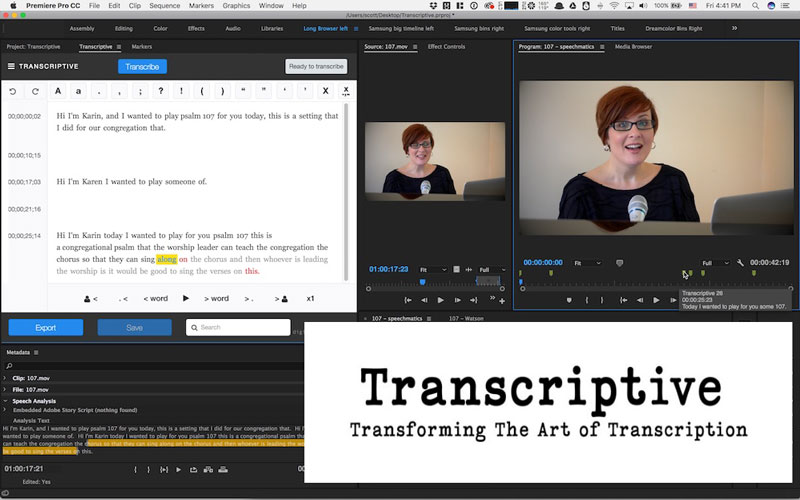Play transcript with the Transcriptive play button
The width and height of the screenshot is (800, 500).
tap(186, 298)
